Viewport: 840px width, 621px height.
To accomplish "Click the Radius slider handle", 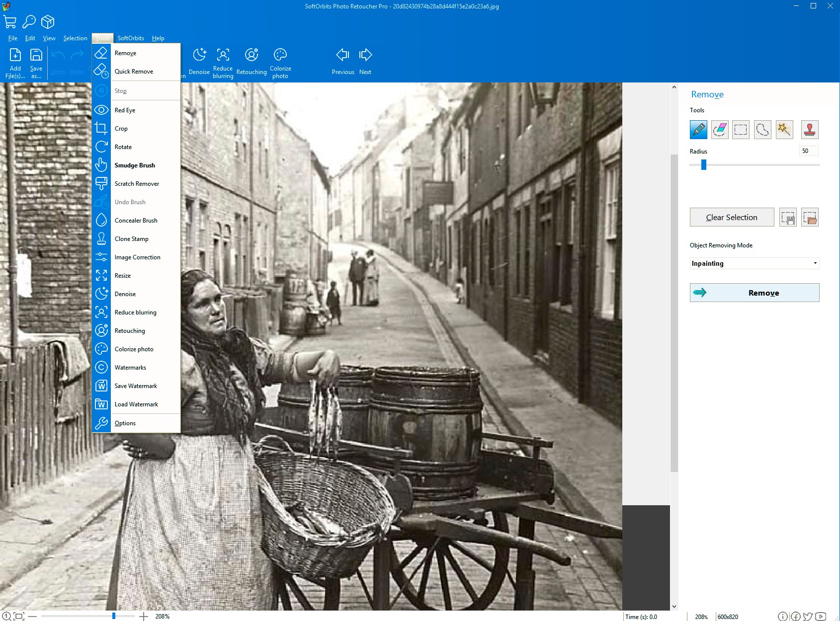I will click(x=704, y=165).
